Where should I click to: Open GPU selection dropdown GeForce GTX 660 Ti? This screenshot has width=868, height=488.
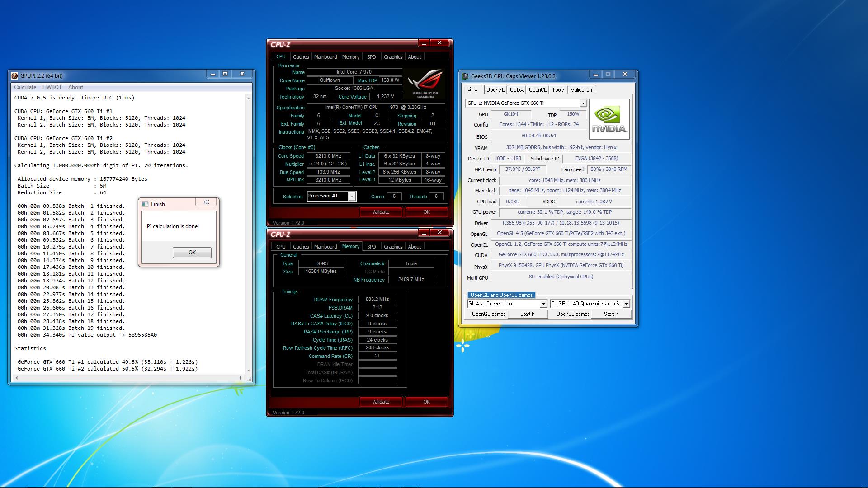(583, 103)
